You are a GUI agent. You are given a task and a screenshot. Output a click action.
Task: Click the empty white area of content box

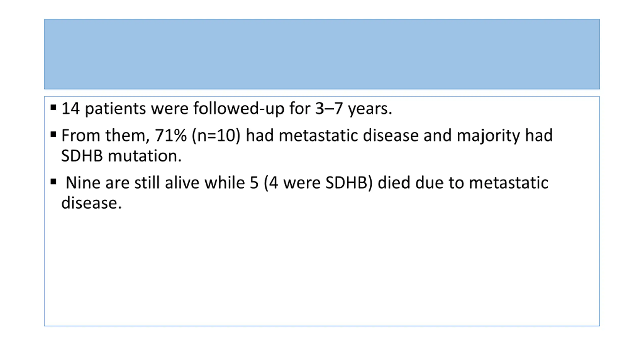tap(322, 269)
